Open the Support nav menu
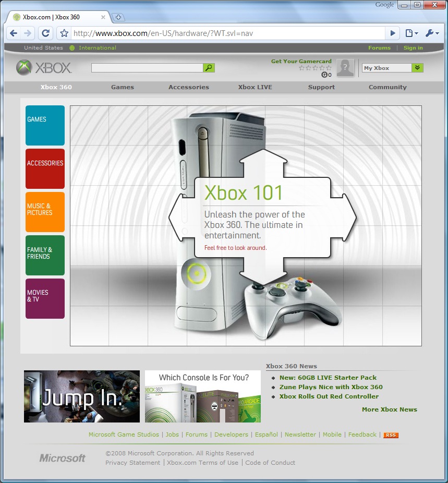The image size is (448, 483). (x=321, y=87)
